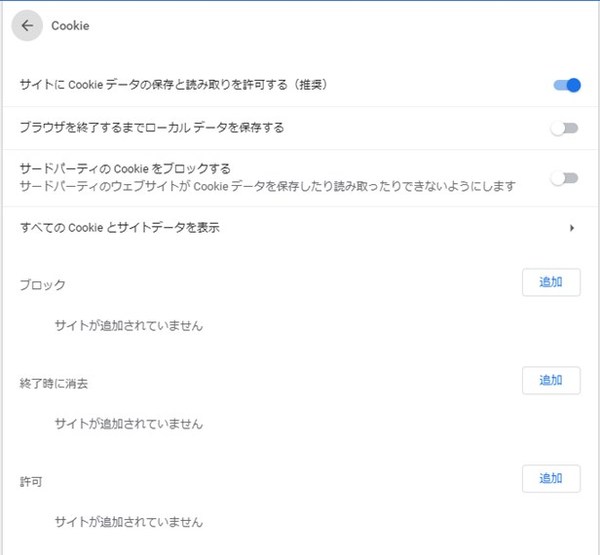
Task: Click empty-list message under 許可
Action: 129,521
